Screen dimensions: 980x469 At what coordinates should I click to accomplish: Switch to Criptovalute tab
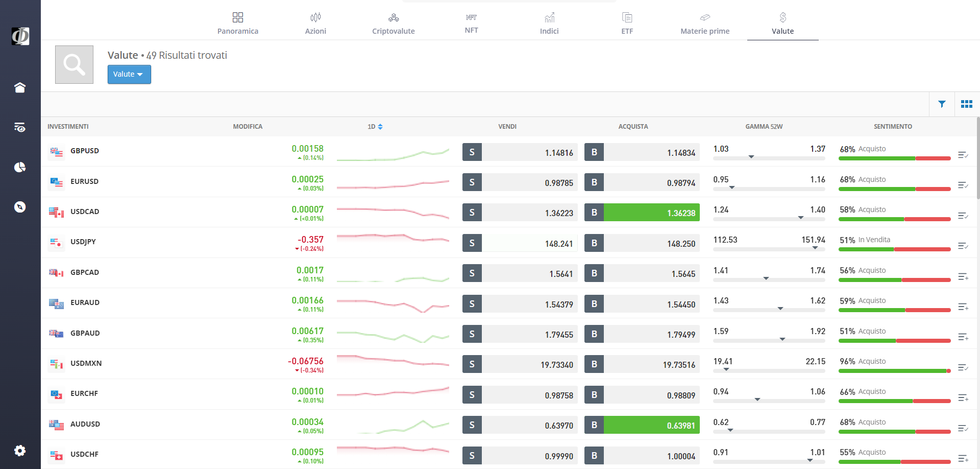394,24
